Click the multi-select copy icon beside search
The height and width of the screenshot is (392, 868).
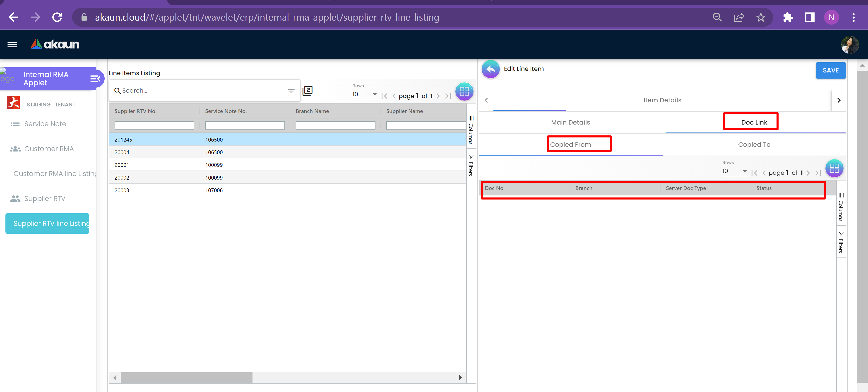point(307,91)
